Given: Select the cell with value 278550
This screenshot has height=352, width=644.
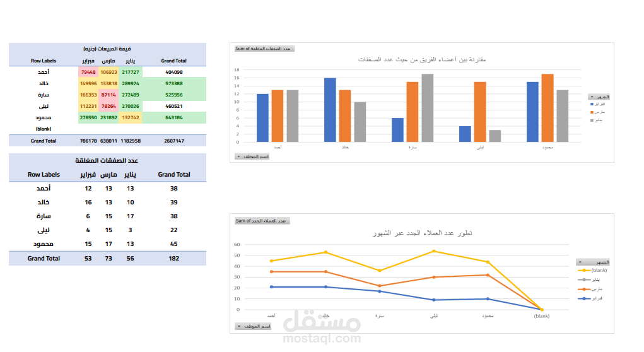Looking at the screenshot, I should (88, 117).
